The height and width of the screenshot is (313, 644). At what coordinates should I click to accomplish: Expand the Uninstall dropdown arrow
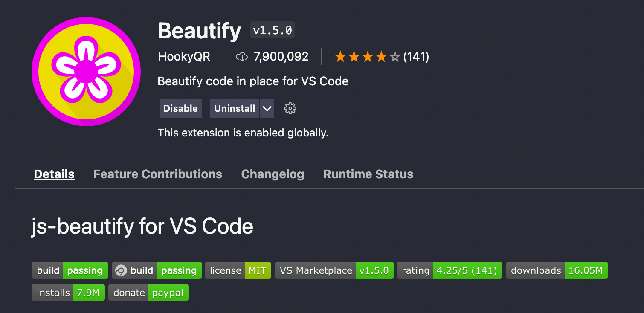click(x=267, y=108)
